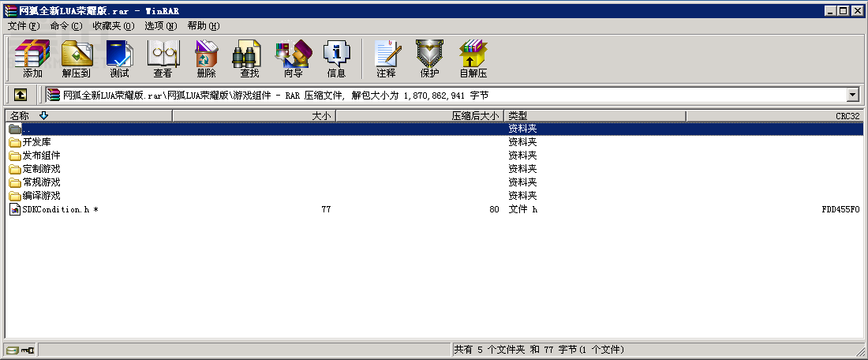Select the 开发库 folder name
Screen dimensions: 868x360
(x=36, y=142)
